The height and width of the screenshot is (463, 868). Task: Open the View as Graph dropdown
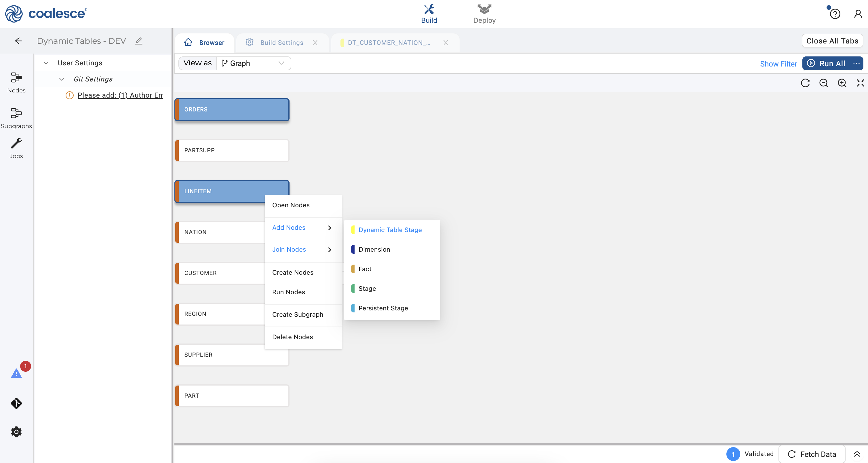coord(253,63)
